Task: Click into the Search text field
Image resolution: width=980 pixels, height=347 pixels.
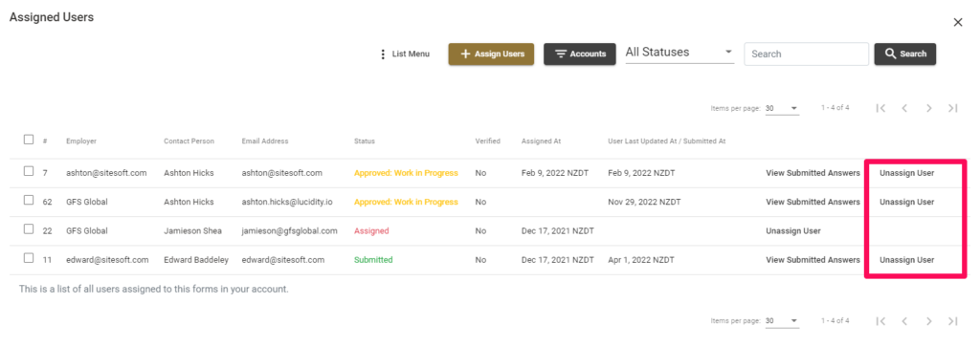Action: pyautogui.click(x=806, y=54)
